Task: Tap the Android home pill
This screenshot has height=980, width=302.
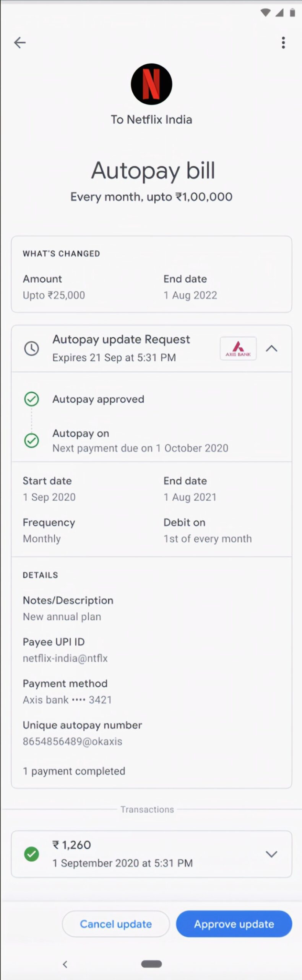Action: point(151,964)
